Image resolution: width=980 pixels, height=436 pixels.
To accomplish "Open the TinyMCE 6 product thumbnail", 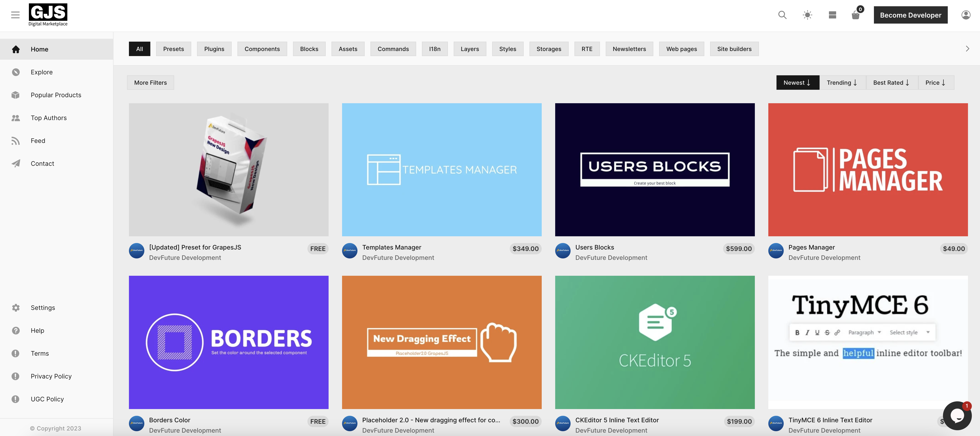I will (x=868, y=342).
